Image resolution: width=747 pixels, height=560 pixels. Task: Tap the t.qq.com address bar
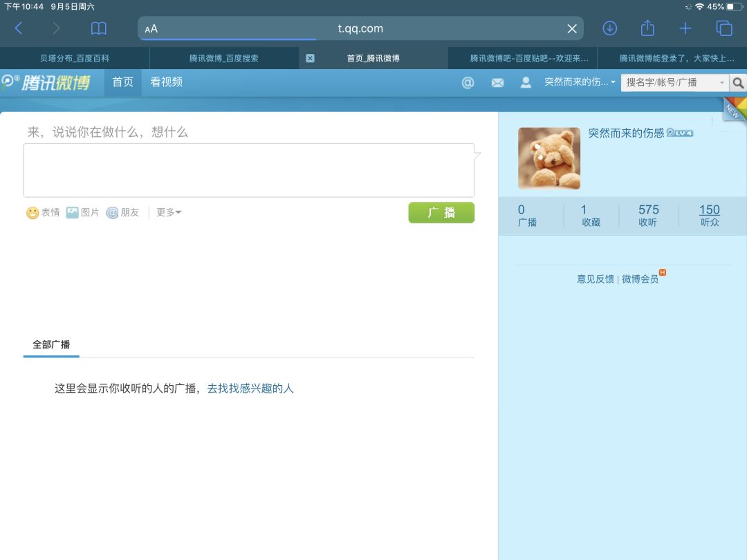360,28
